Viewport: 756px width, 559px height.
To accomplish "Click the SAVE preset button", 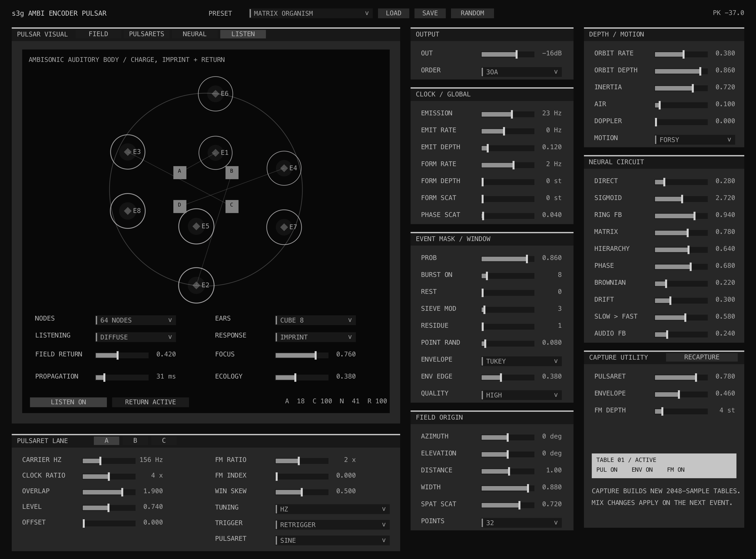I will tap(430, 13).
